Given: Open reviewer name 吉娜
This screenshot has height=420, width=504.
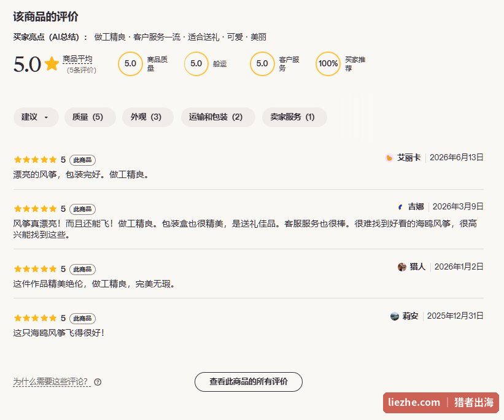Looking at the screenshot, I should point(416,206).
